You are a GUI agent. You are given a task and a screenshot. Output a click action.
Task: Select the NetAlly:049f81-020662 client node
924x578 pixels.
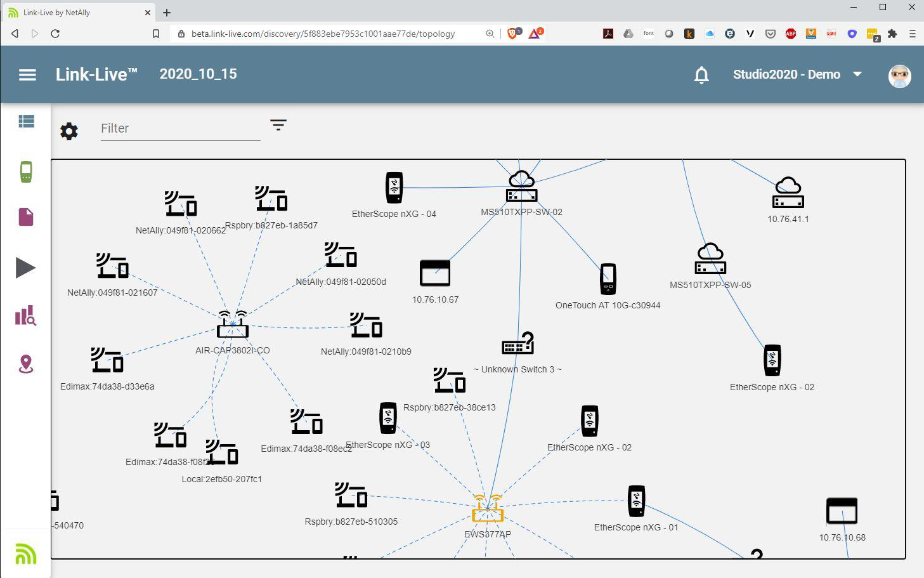pyautogui.click(x=181, y=204)
